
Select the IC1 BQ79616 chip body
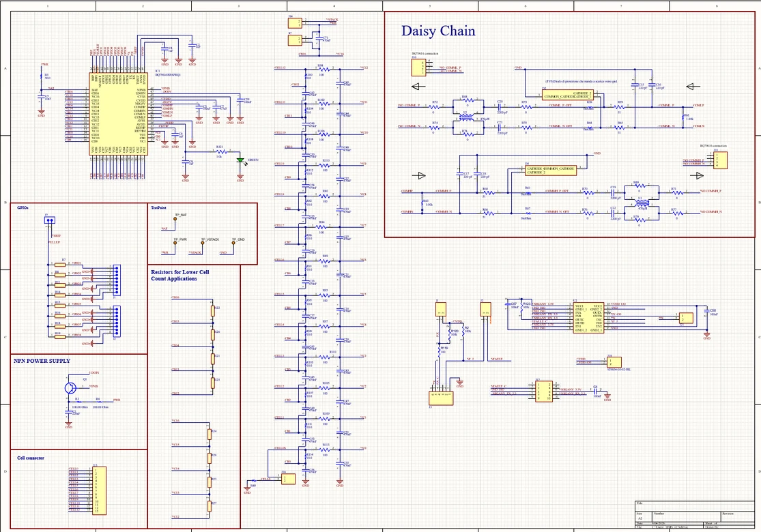(x=118, y=115)
